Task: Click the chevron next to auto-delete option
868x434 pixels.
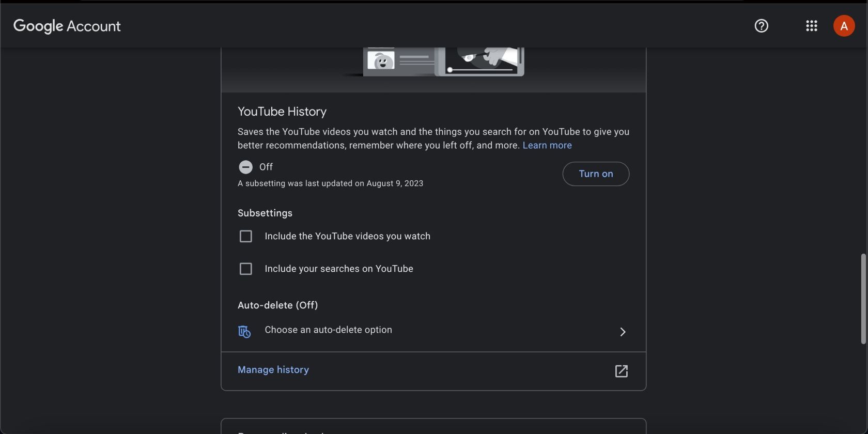Action: [623, 332]
